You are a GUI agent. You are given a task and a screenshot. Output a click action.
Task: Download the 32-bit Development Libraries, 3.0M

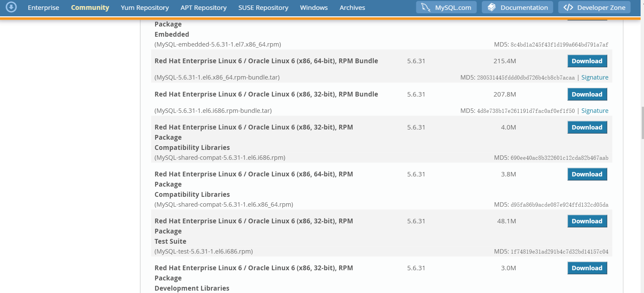click(587, 268)
